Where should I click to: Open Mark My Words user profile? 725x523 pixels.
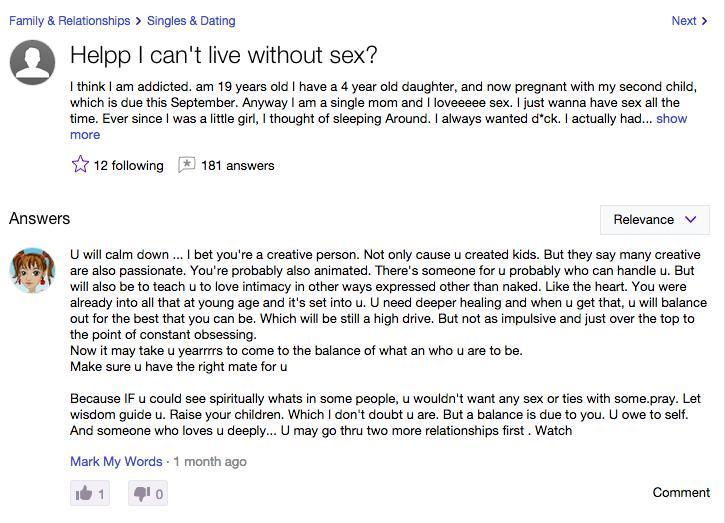(116, 461)
